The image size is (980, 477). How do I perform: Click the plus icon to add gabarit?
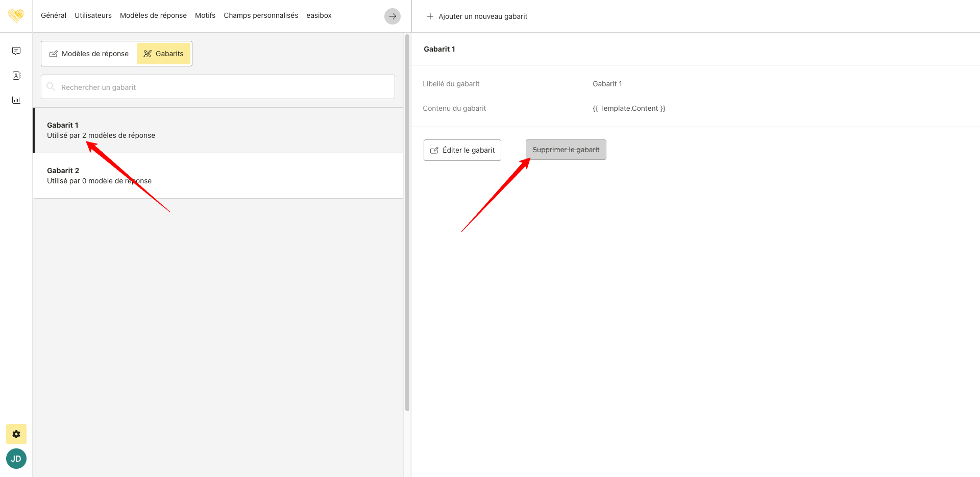point(430,16)
